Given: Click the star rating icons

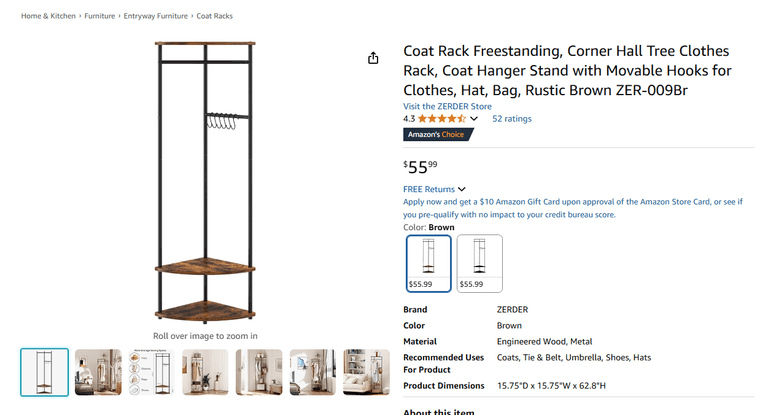Looking at the screenshot, I should 441,119.
